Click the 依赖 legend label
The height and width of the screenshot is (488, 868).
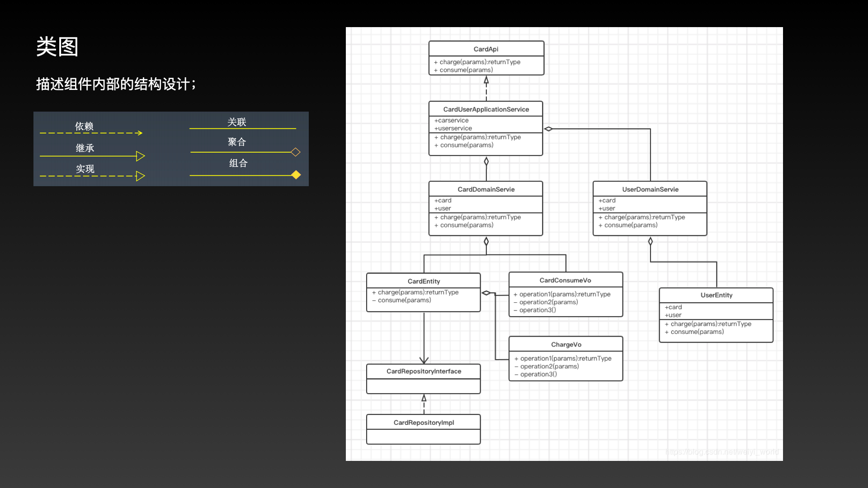point(84,126)
